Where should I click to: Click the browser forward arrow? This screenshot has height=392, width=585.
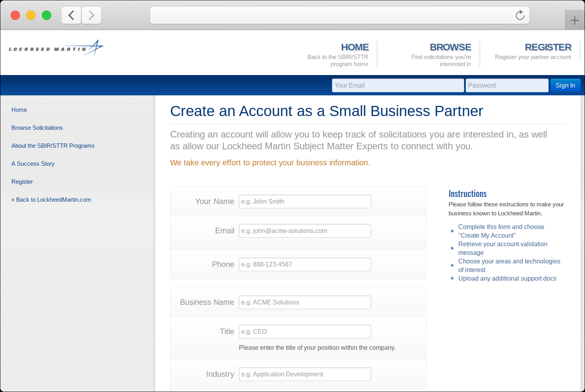tap(91, 15)
